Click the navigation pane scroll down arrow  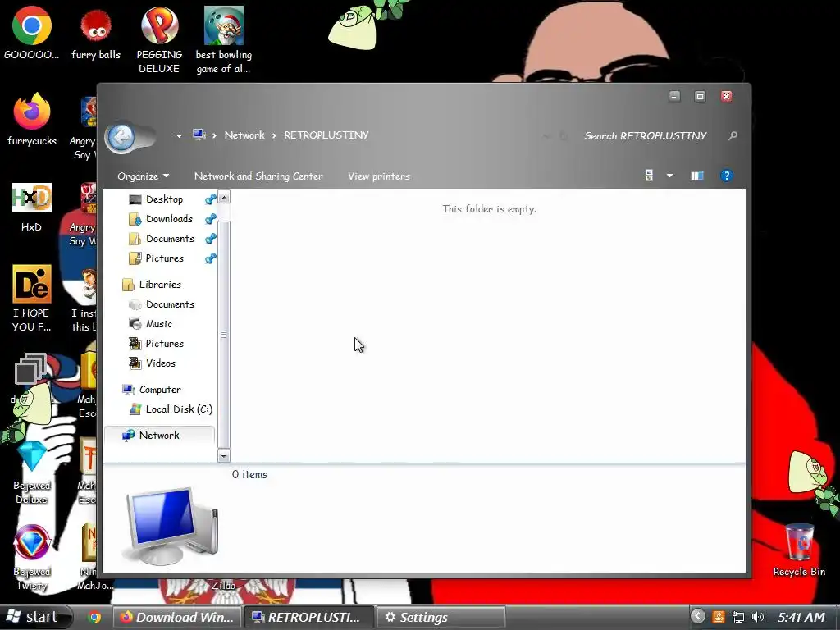click(224, 456)
